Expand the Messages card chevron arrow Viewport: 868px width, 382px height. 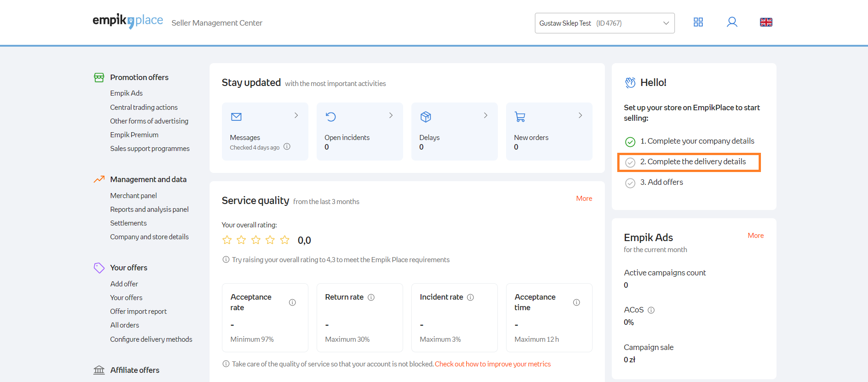pyautogui.click(x=296, y=115)
